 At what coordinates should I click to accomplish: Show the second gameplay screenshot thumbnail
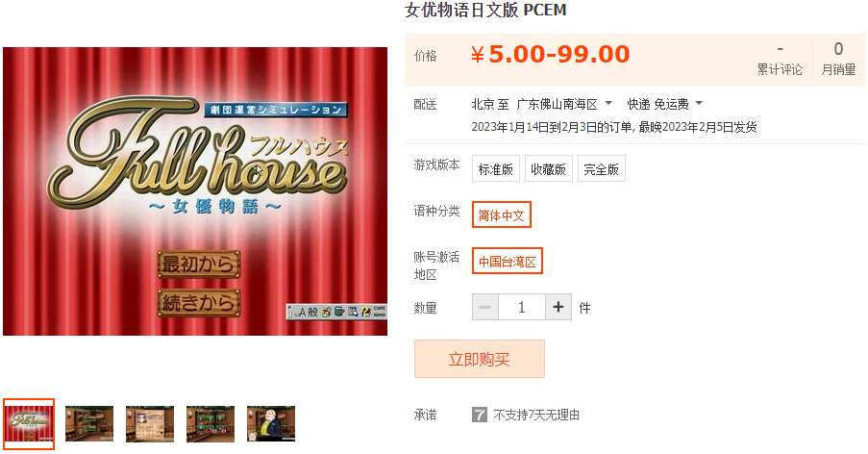[x=89, y=423]
